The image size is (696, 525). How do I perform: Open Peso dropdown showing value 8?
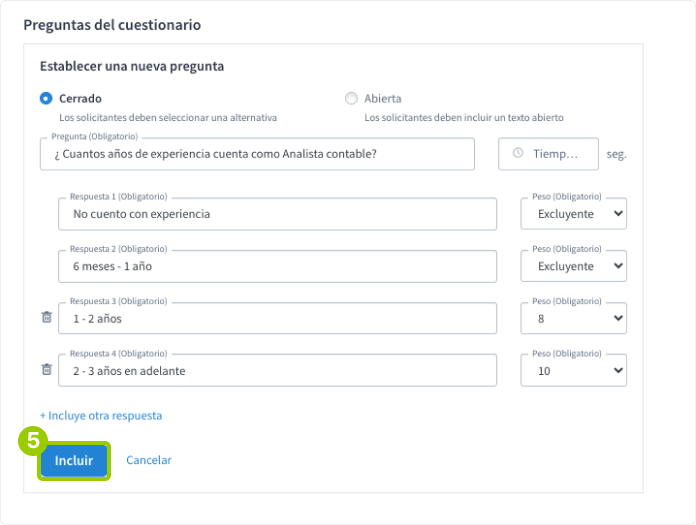pyautogui.click(x=573, y=318)
